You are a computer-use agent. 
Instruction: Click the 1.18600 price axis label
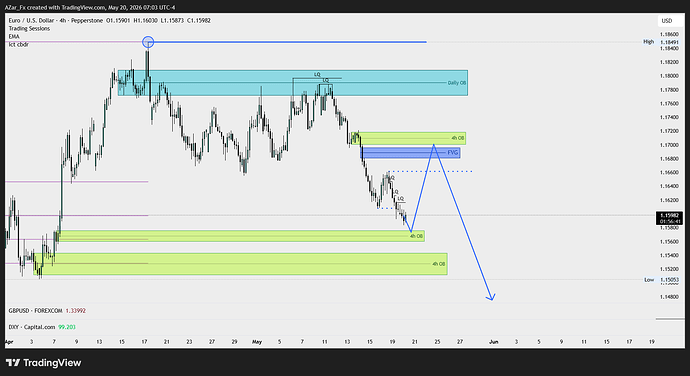pyautogui.click(x=669, y=34)
